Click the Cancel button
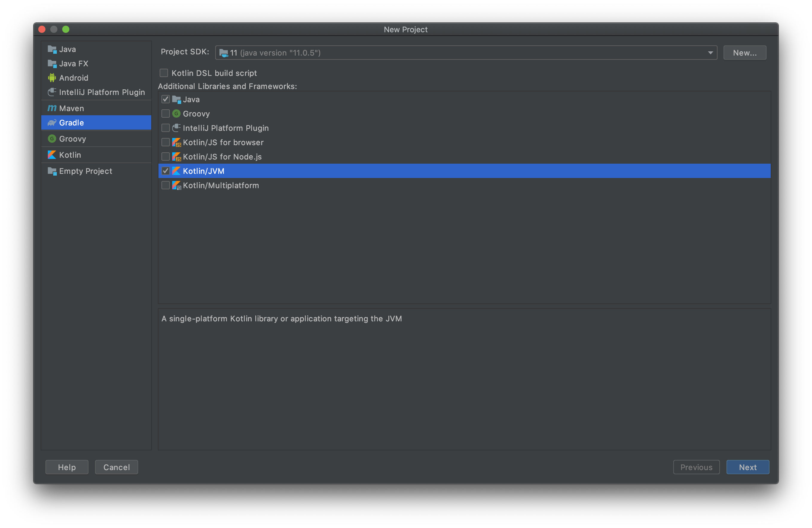This screenshot has height=528, width=812. [x=116, y=467]
